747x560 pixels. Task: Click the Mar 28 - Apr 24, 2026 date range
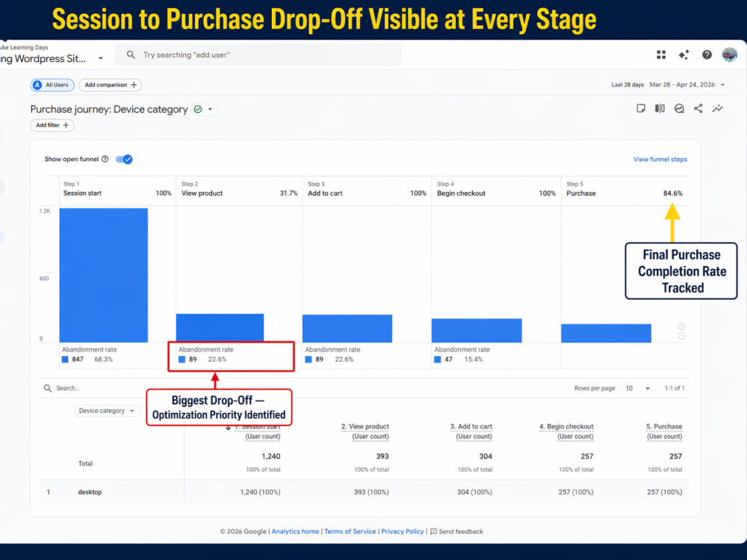[x=682, y=85]
